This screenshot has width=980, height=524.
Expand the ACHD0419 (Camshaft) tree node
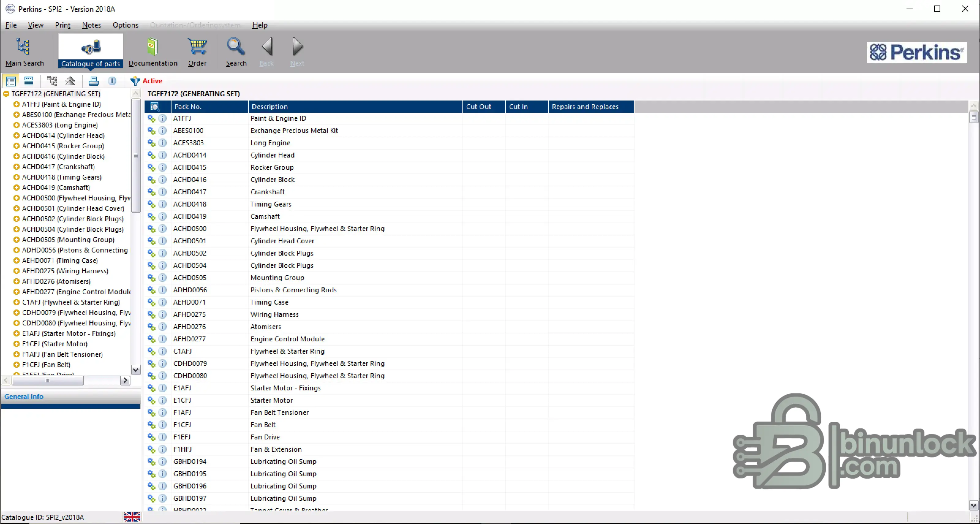(16, 188)
